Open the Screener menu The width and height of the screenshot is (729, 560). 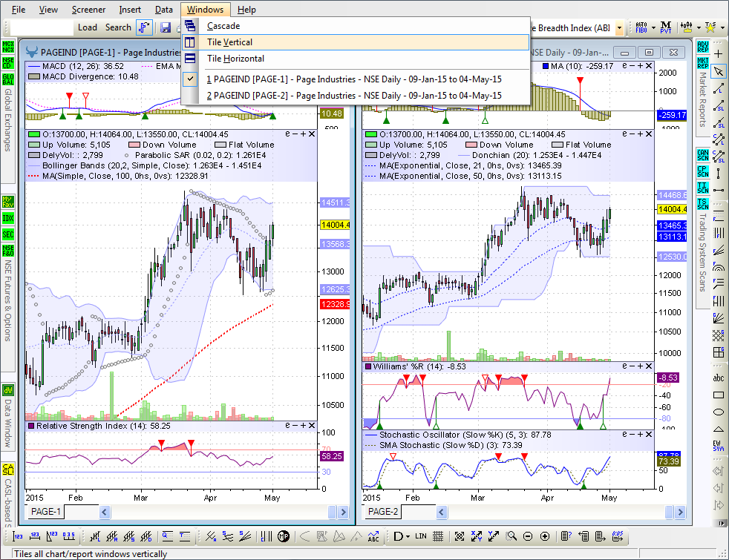pyautogui.click(x=88, y=10)
